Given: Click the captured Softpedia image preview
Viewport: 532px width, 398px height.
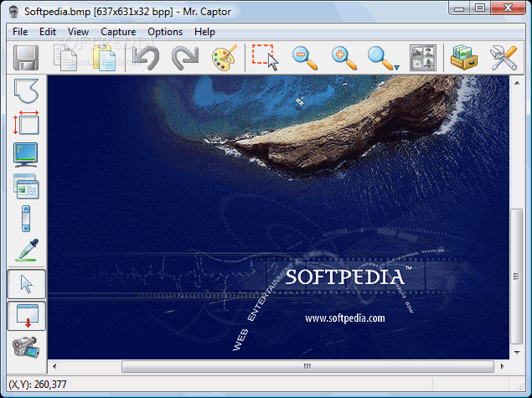Looking at the screenshot, I should 278,217.
